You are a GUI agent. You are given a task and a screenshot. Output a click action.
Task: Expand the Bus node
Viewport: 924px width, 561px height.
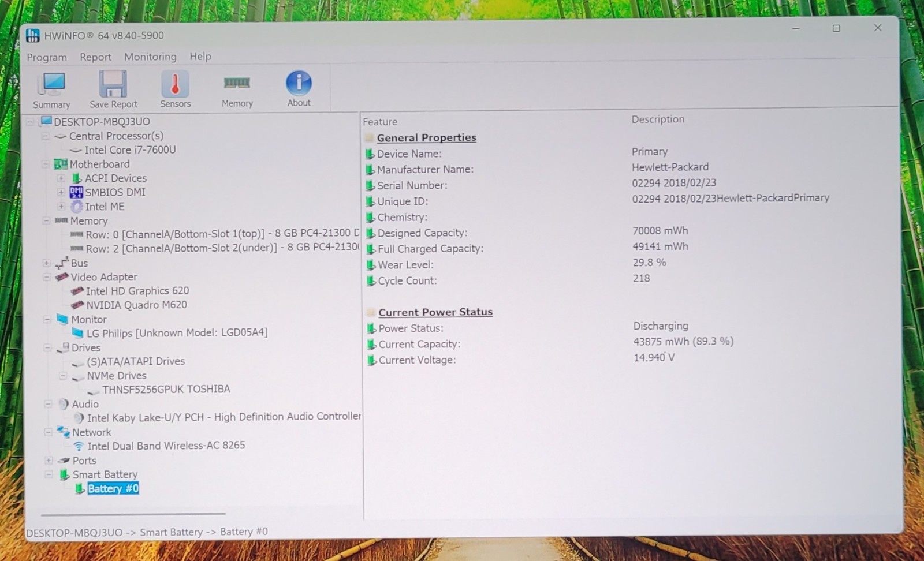click(x=46, y=263)
